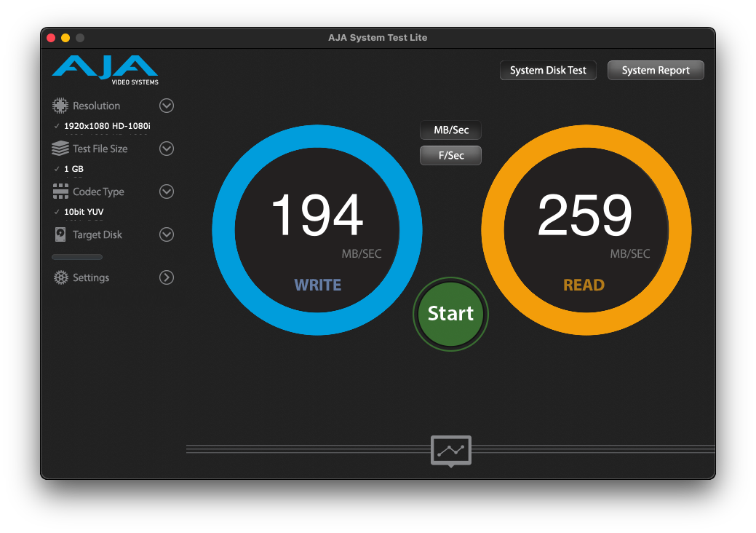Open the System Disk Test view

[x=548, y=71]
